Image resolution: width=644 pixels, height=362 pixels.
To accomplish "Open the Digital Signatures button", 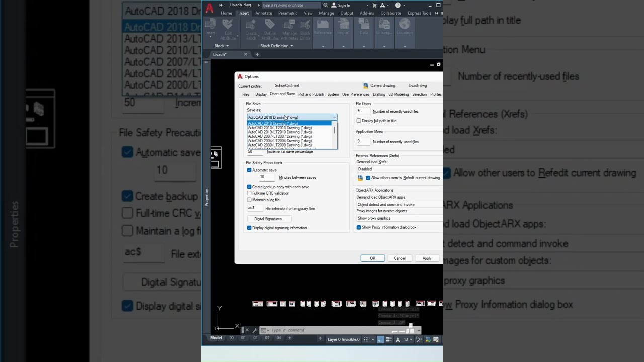I will [x=269, y=219].
